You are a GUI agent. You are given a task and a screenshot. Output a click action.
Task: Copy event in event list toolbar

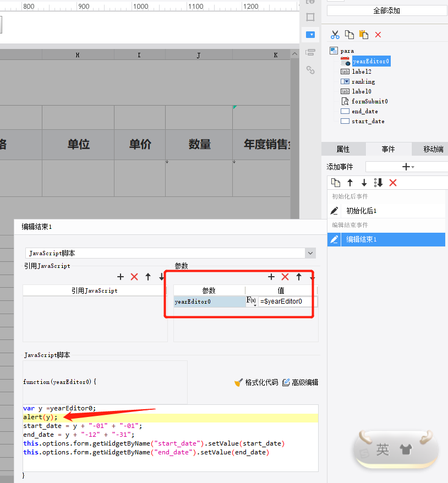pos(336,183)
